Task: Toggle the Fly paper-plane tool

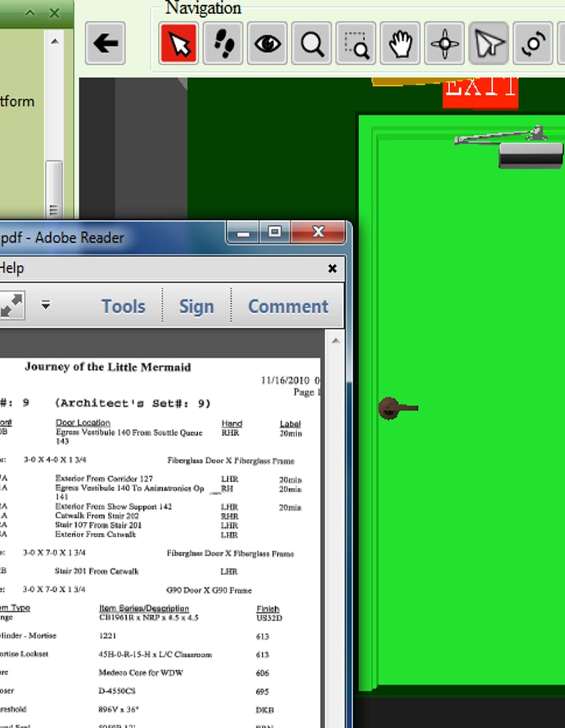Action: click(489, 43)
